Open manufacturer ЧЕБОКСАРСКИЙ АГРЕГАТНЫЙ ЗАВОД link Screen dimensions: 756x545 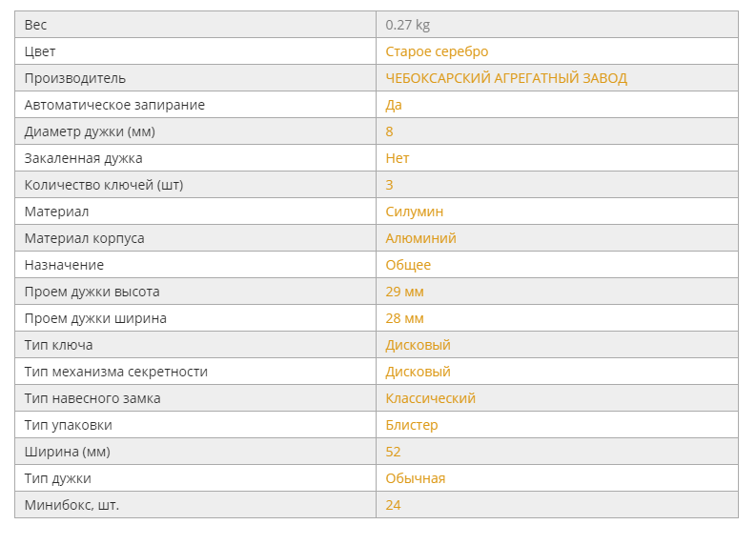click(x=506, y=78)
